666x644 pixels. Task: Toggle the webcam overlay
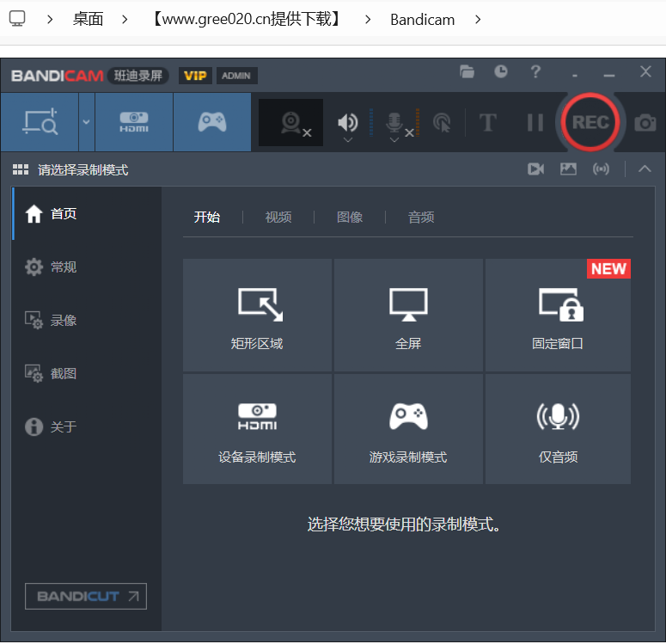[291, 123]
